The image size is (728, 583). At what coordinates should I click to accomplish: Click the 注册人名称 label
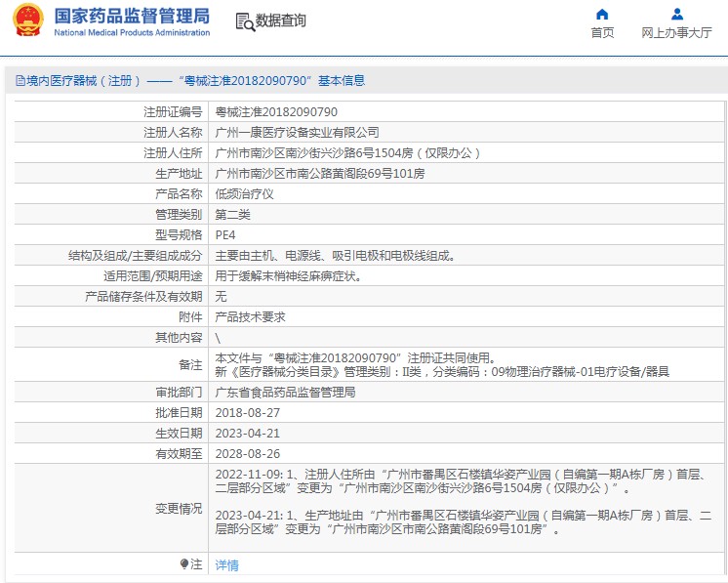[x=173, y=133]
